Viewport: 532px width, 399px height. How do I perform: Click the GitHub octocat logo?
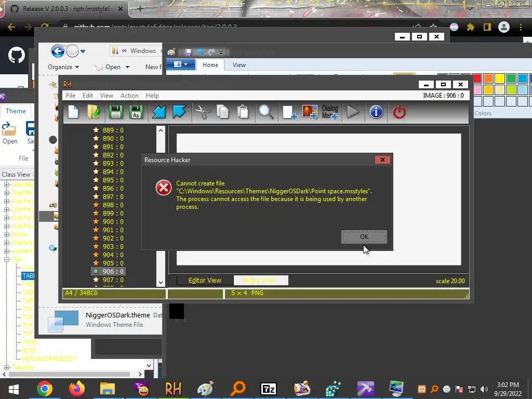point(16,55)
